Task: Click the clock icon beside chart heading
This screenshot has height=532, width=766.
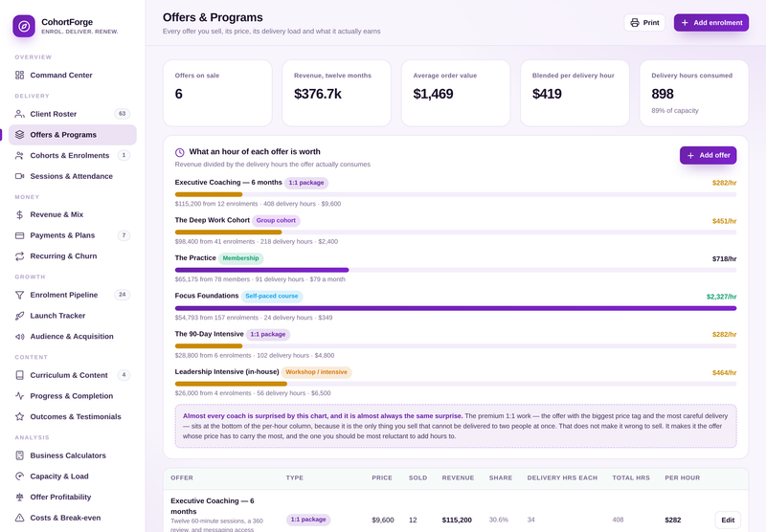Action: tap(179, 152)
